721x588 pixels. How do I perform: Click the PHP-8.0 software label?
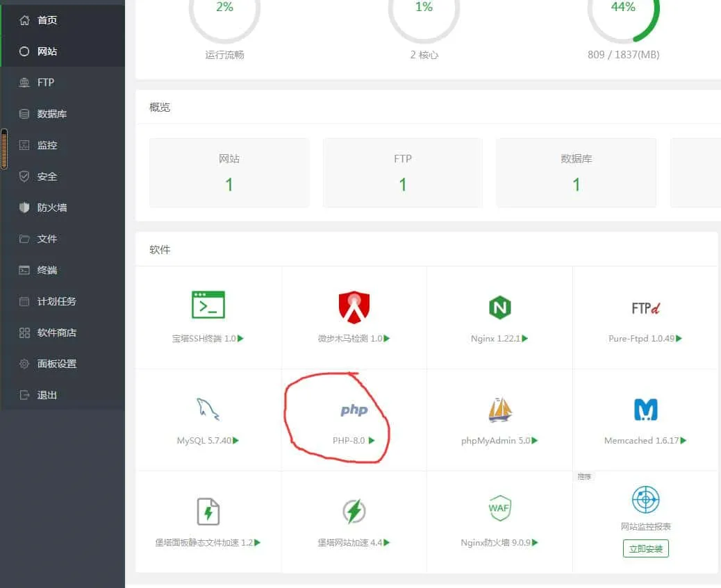[349, 440]
